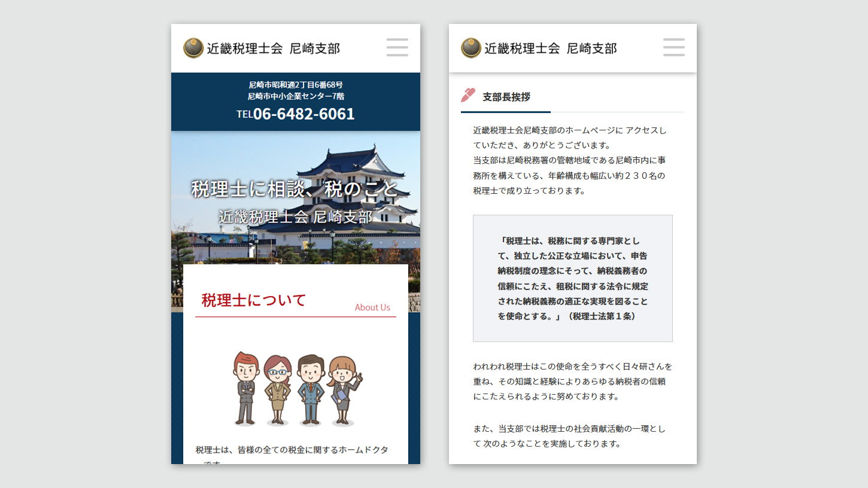Image resolution: width=868 pixels, height=488 pixels.
Task: Click the pen icon beside 支部長挨拶
Action: [x=468, y=95]
